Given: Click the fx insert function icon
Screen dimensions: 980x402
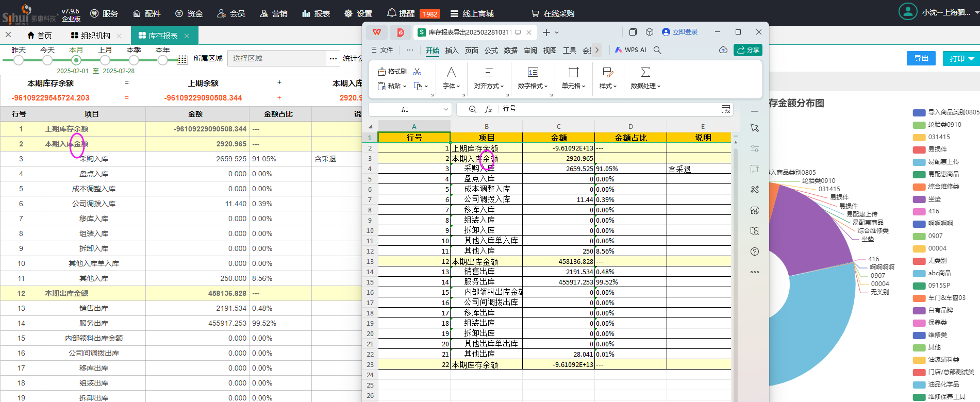Looking at the screenshot, I should pyautogui.click(x=488, y=109).
